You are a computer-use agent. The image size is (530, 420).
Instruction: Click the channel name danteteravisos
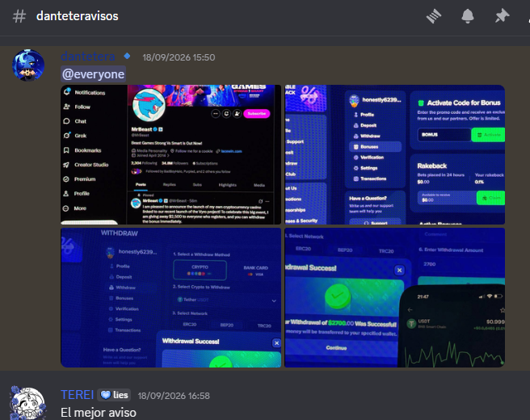click(78, 16)
